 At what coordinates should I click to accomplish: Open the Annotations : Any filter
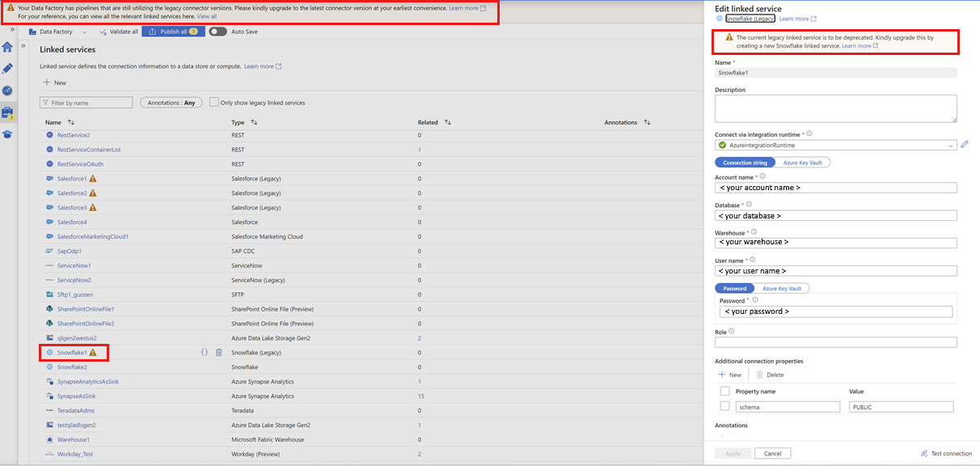(171, 103)
